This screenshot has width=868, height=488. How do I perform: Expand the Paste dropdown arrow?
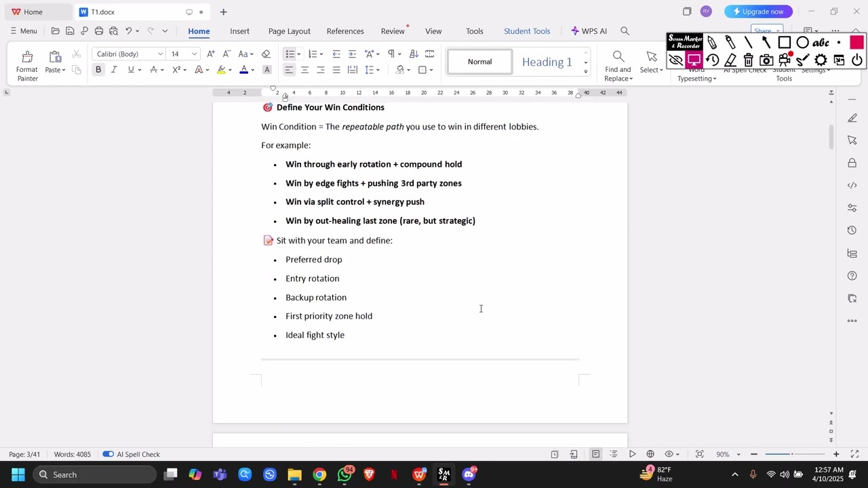coord(64,70)
